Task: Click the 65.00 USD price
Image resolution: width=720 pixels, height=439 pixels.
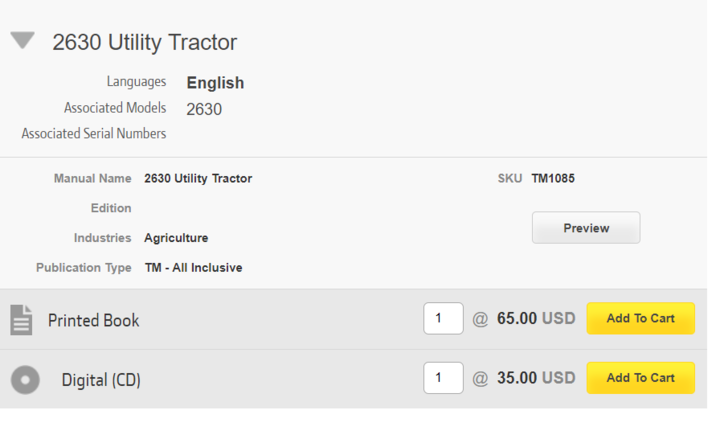Action: tap(536, 318)
